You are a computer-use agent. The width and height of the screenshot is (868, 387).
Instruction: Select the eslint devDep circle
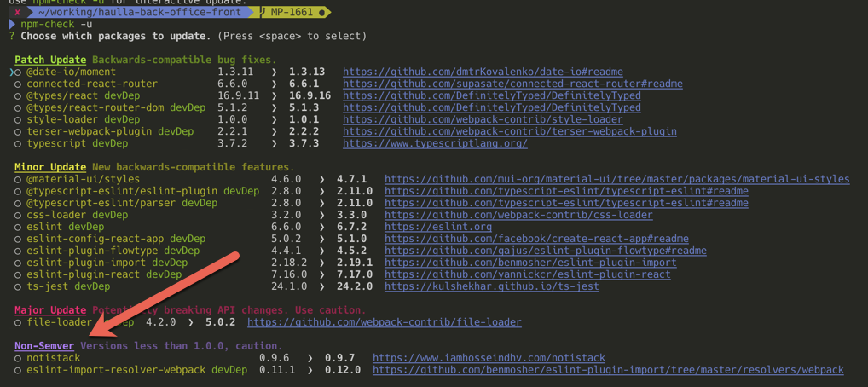(x=18, y=227)
